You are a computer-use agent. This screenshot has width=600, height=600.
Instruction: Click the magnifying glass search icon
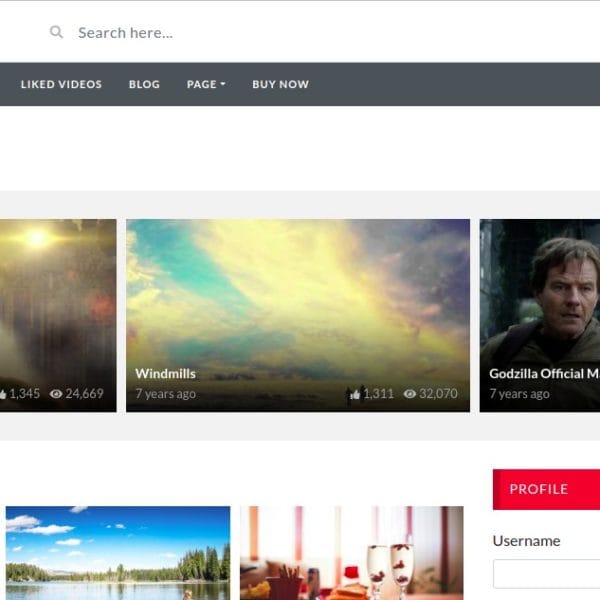coord(57,32)
